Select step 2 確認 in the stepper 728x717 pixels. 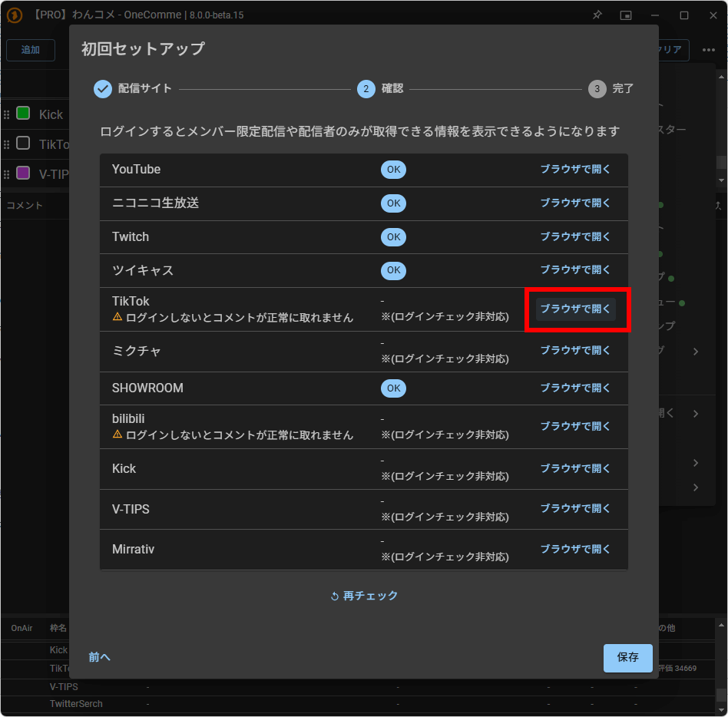tap(380, 88)
